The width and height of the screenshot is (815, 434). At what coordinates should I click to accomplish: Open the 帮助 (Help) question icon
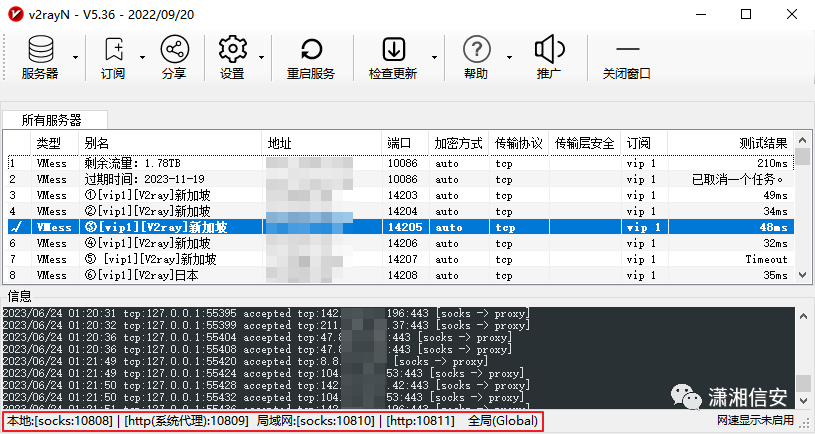[x=477, y=49]
